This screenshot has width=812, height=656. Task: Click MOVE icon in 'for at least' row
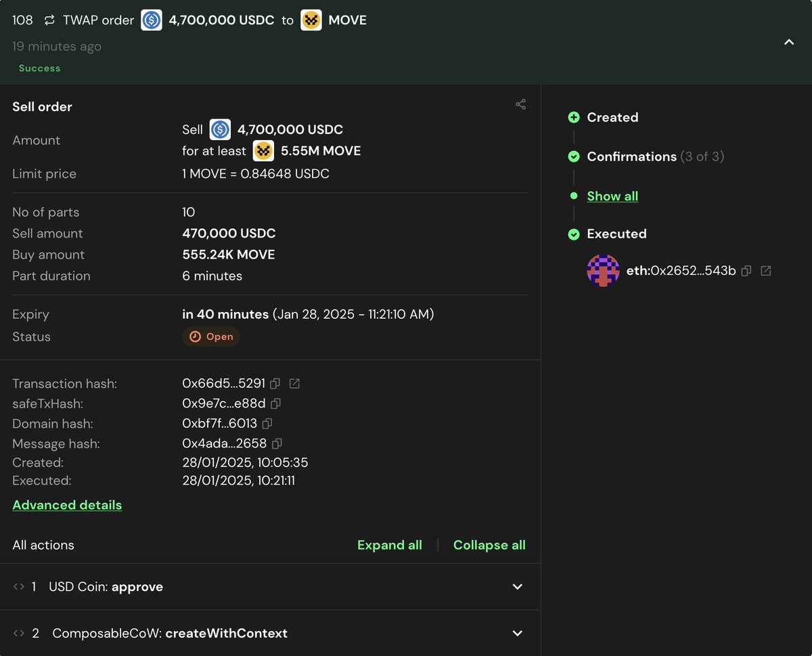(263, 151)
